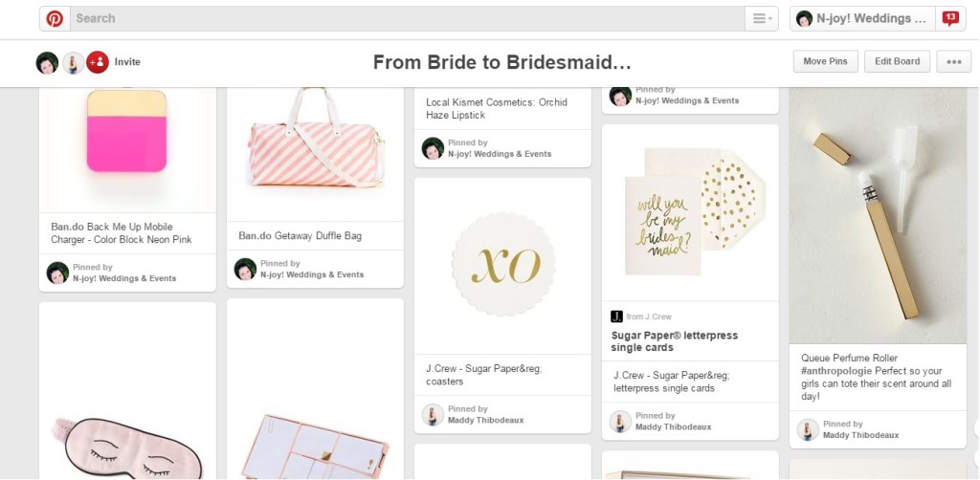Click 'J.Crew - Sugar Paper® coasters' description

click(483, 375)
